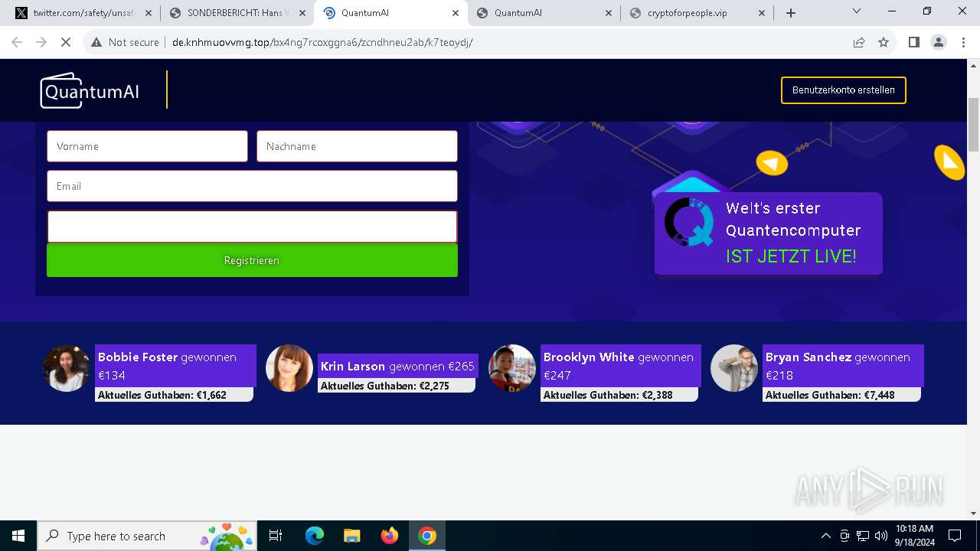
Task: Click Bryan Sanchez's profile photo
Action: pyautogui.click(x=734, y=368)
